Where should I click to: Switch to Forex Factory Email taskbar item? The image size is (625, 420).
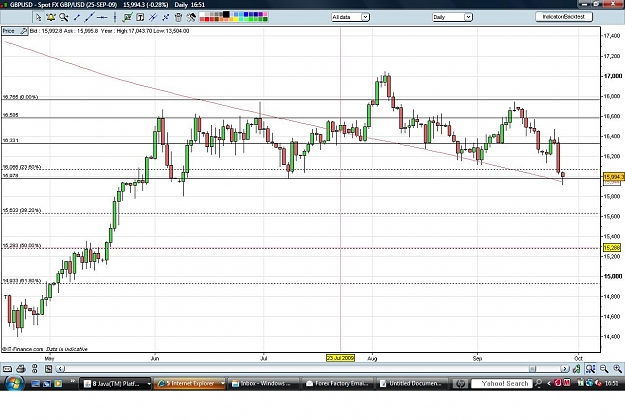(338, 384)
